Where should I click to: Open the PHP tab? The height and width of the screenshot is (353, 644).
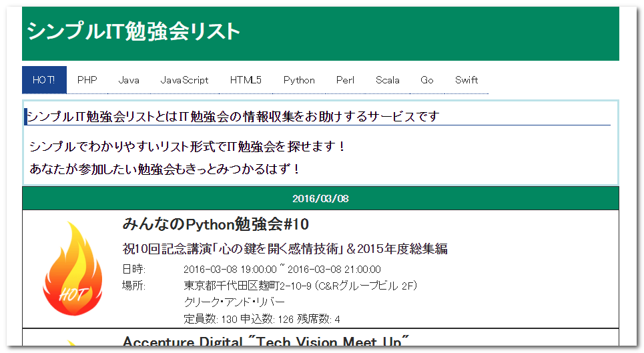pyautogui.click(x=87, y=80)
